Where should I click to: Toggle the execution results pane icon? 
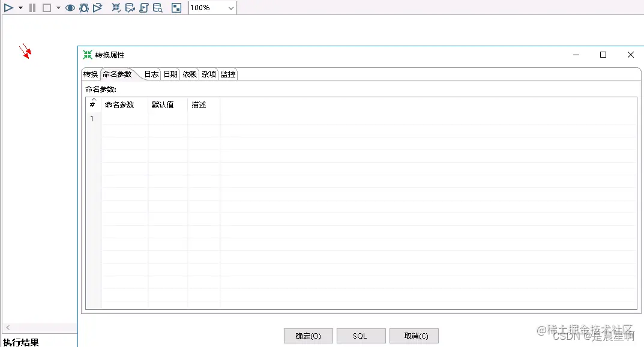(176, 8)
